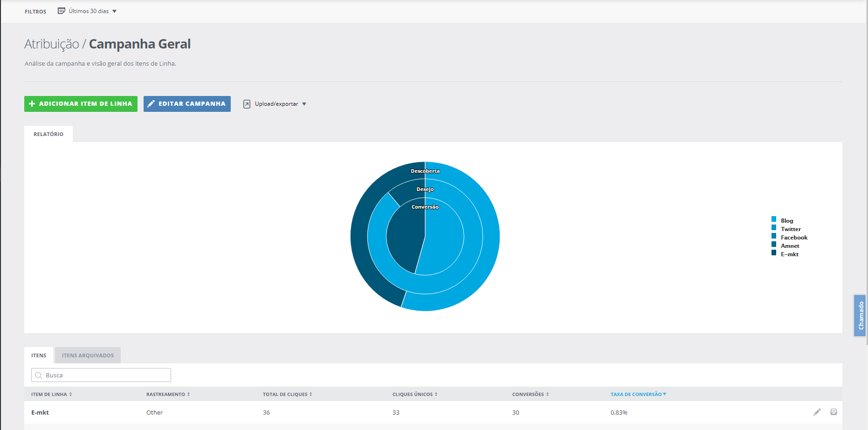Click the pencil edit icon for E-mkt row
This screenshot has height=430, width=868.
(817, 412)
